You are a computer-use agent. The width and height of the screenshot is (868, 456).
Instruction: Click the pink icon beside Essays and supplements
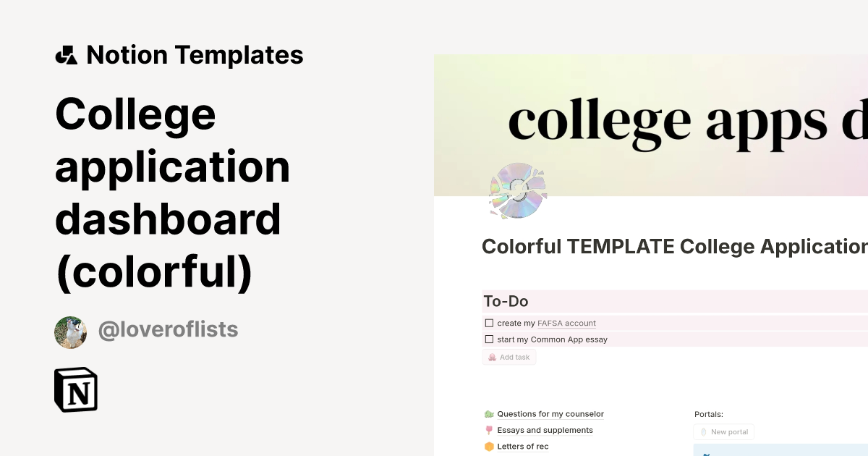pos(489,431)
